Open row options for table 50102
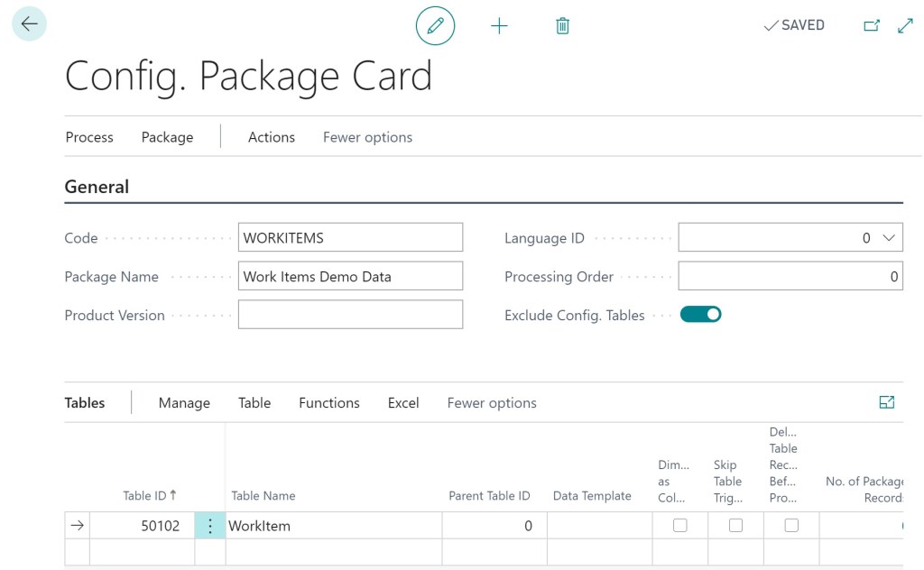Viewport: 924px width, 570px height. click(x=210, y=526)
